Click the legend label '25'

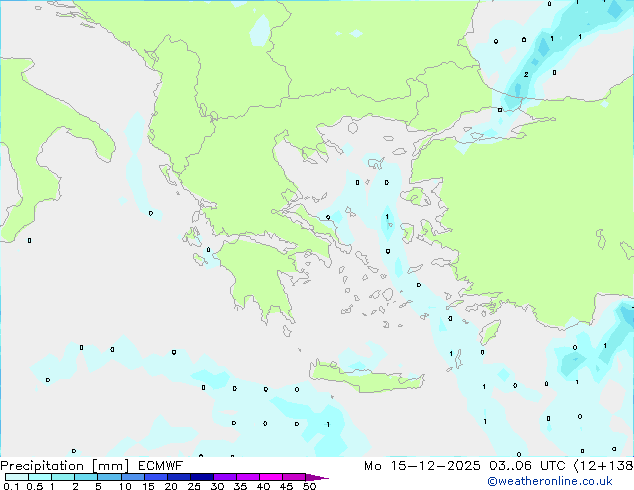[194, 486]
